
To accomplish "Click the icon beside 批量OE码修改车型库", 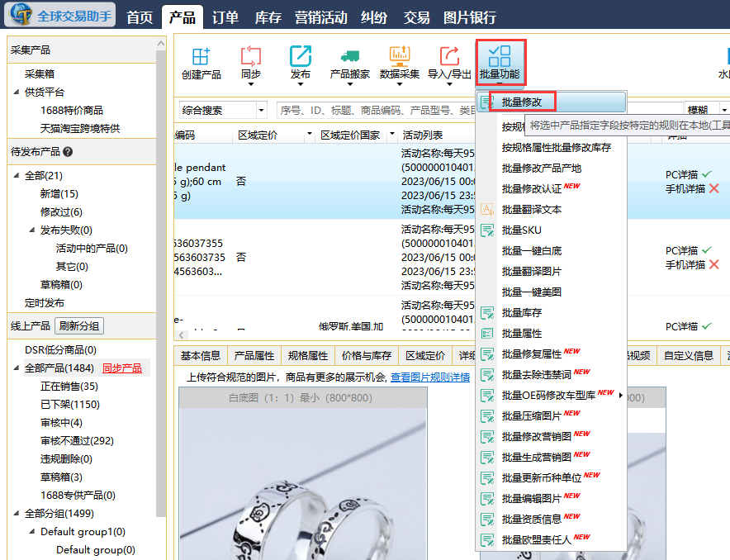I will 487,396.
